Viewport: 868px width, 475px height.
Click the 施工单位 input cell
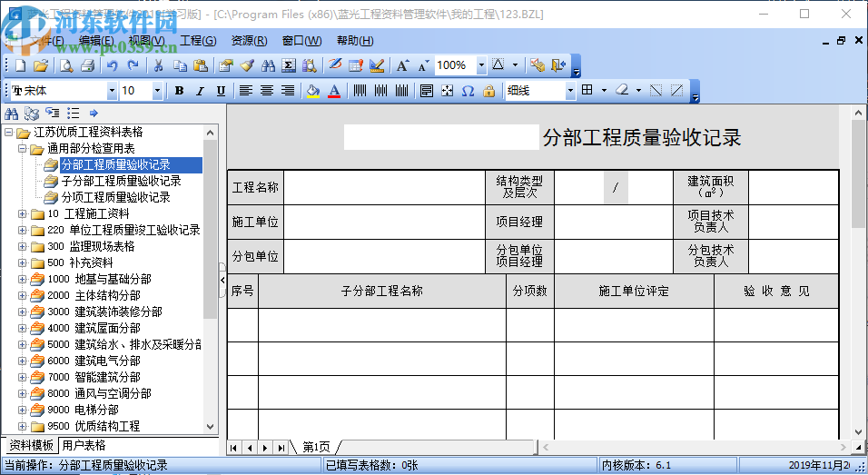384,222
